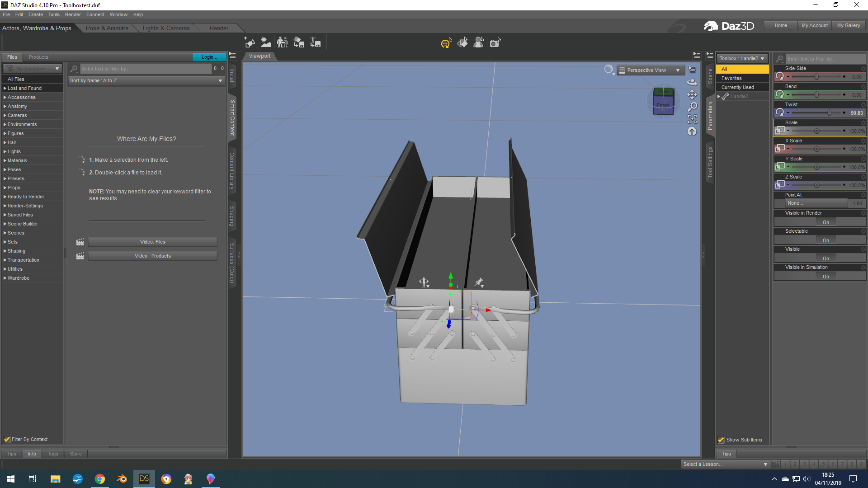Click the Create Primitive toolbar icon
Screen dimensions: 868x488
pyautogui.click(x=250, y=42)
